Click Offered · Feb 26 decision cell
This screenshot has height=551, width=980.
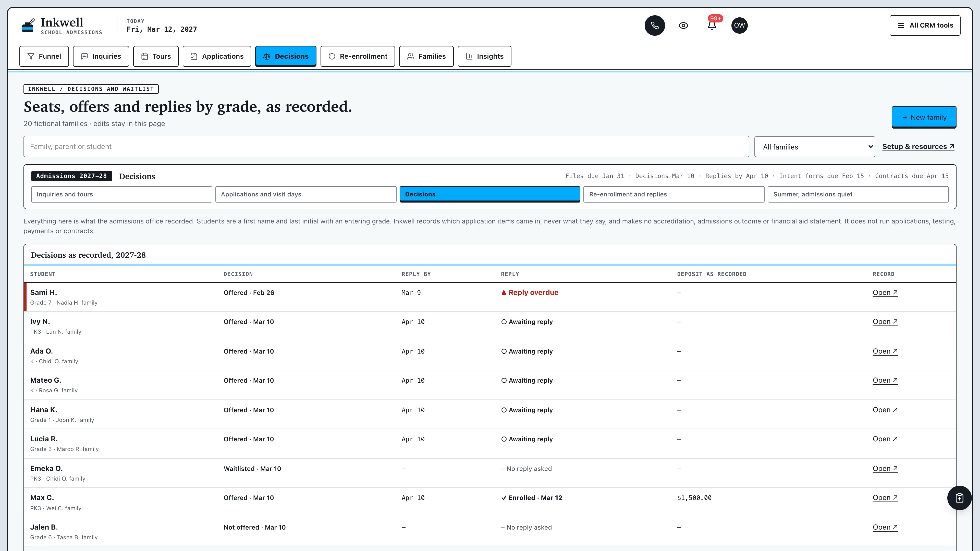[x=249, y=292]
